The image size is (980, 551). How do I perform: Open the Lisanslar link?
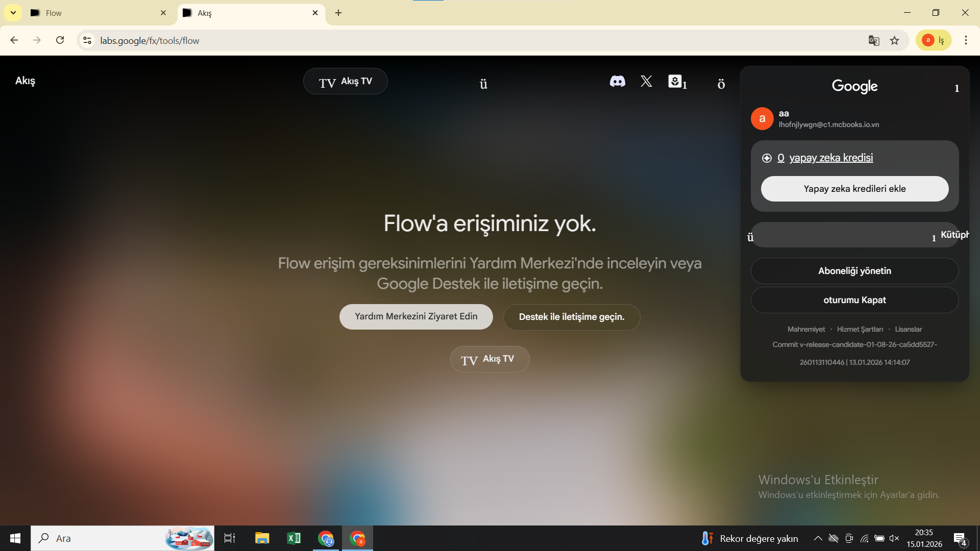pyautogui.click(x=909, y=329)
